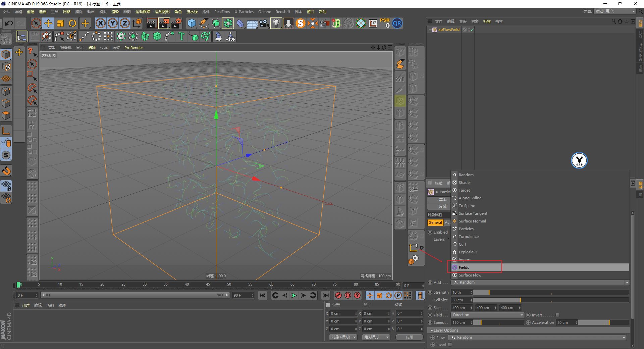Select the Texture mode checker icon

click(x=6, y=67)
